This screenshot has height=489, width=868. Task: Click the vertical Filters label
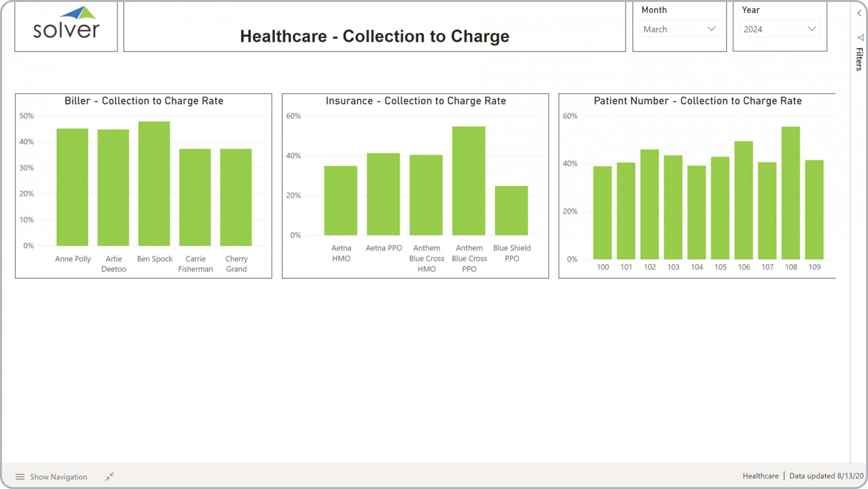[859, 59]
